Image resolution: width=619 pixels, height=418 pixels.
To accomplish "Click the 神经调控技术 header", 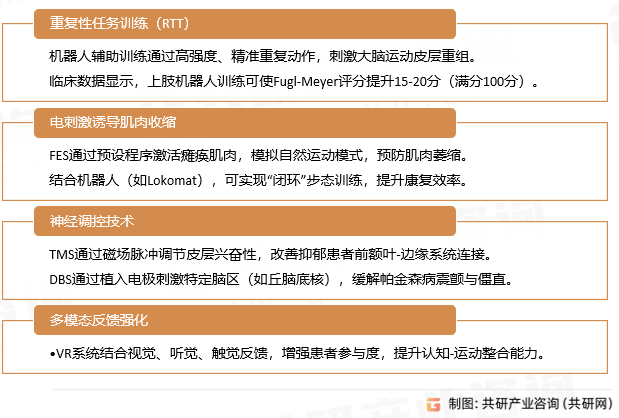I will point(245,221).
